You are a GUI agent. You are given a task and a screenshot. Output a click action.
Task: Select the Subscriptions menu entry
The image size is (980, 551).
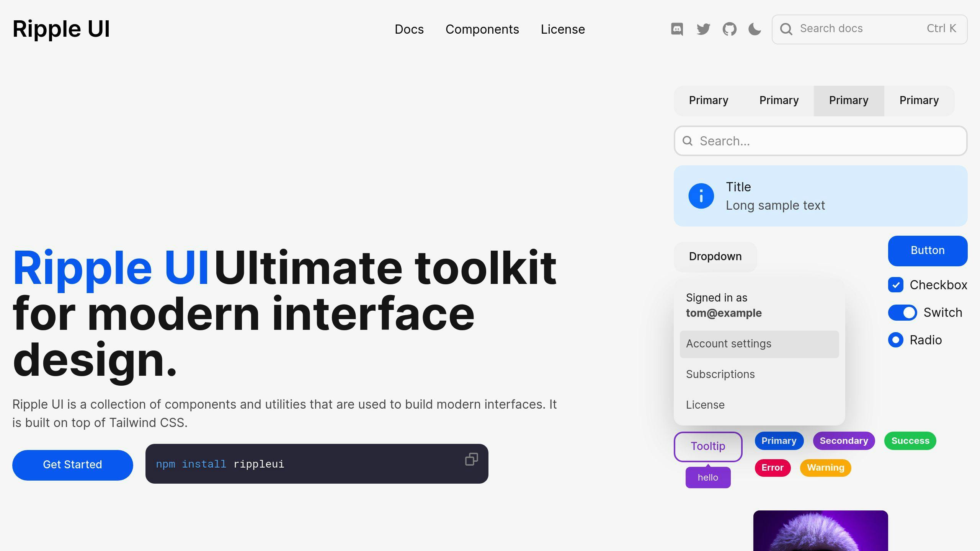[x=720, y=374]
